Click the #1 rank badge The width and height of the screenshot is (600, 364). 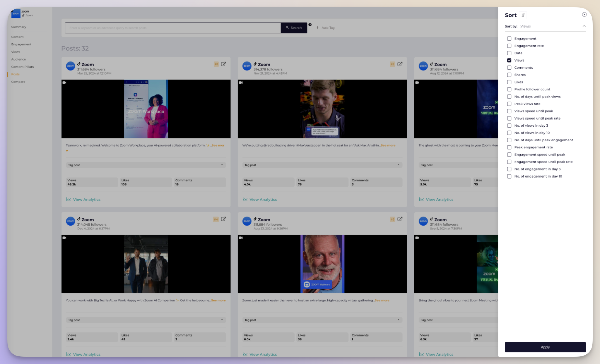click(216, 64)
